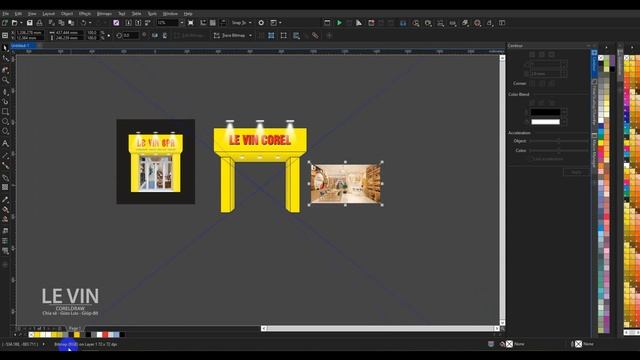
Task: Click the Cut icon
Action: click(51, 23)
